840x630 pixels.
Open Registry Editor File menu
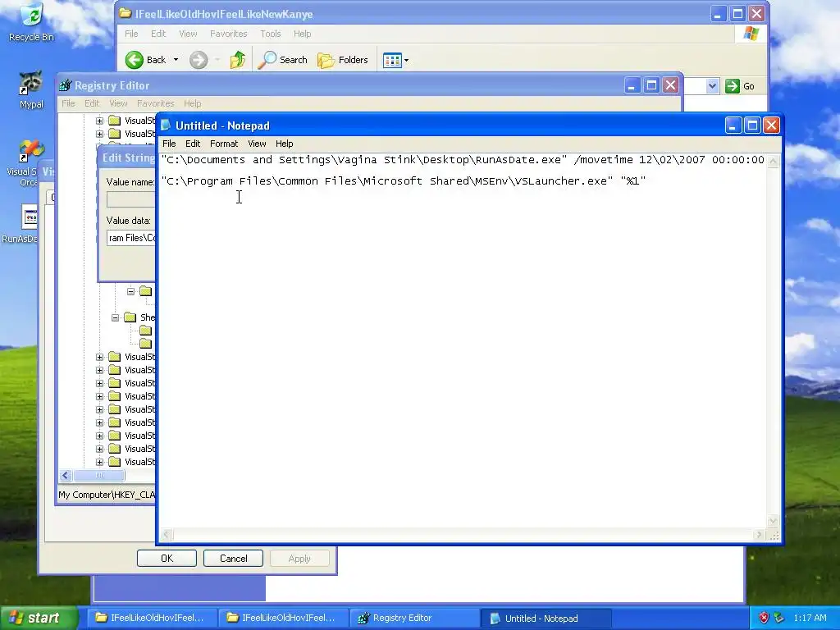(x=68, y=103)
